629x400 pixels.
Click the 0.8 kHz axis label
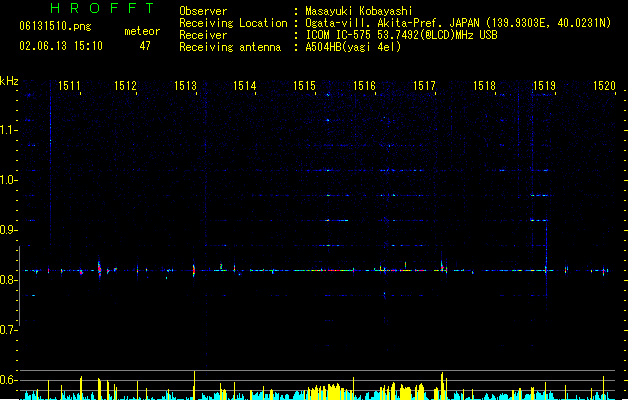pos(8,280)
